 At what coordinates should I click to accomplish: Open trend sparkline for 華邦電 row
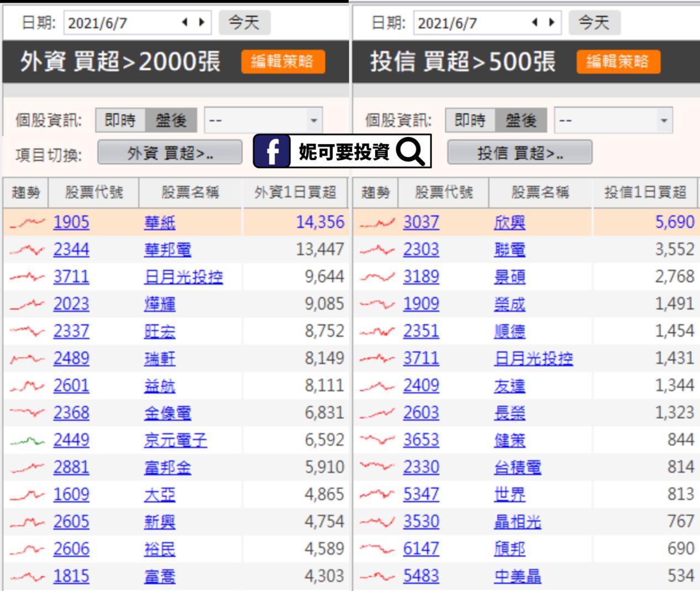27,250
